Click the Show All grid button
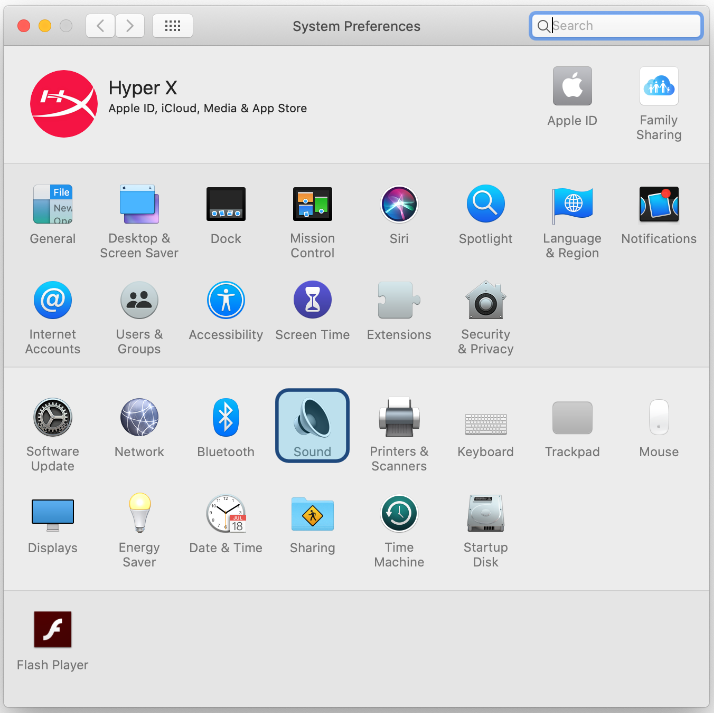This screenshot has width=714, height=713. pyautogui.click(x=172, y=26)
